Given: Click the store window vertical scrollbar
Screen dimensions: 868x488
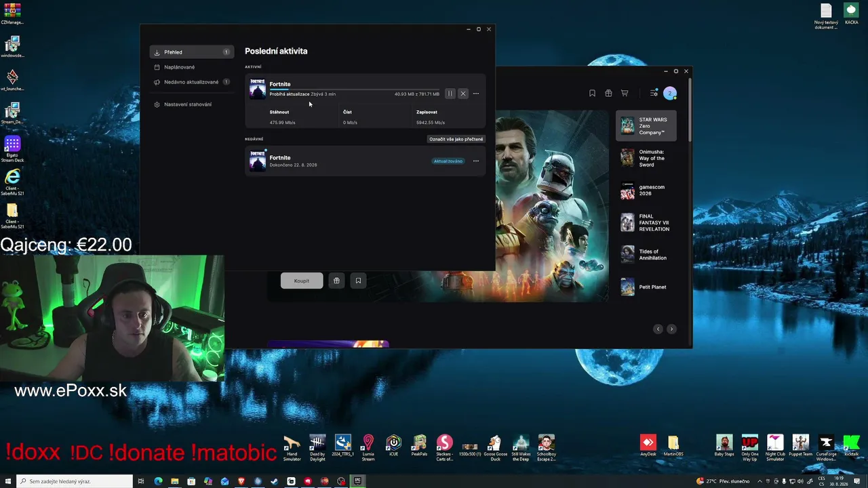Looking at the screenshot, I should 690,110.
